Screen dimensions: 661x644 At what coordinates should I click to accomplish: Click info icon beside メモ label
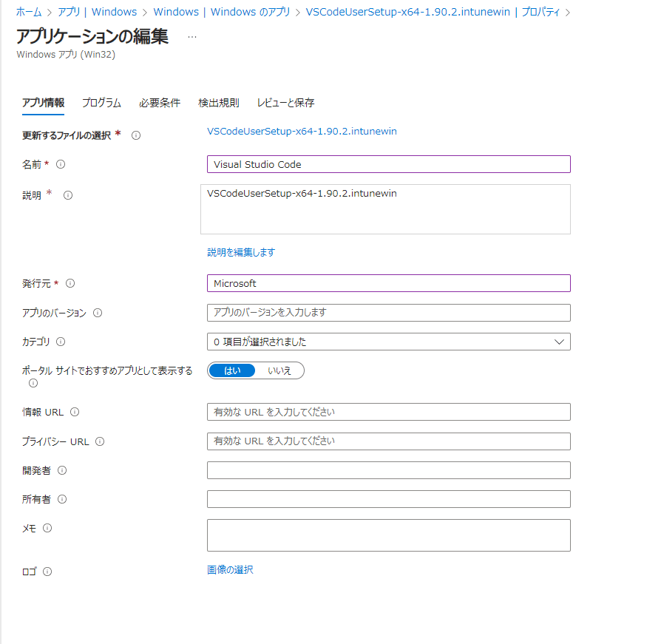[x=47, y=528]
